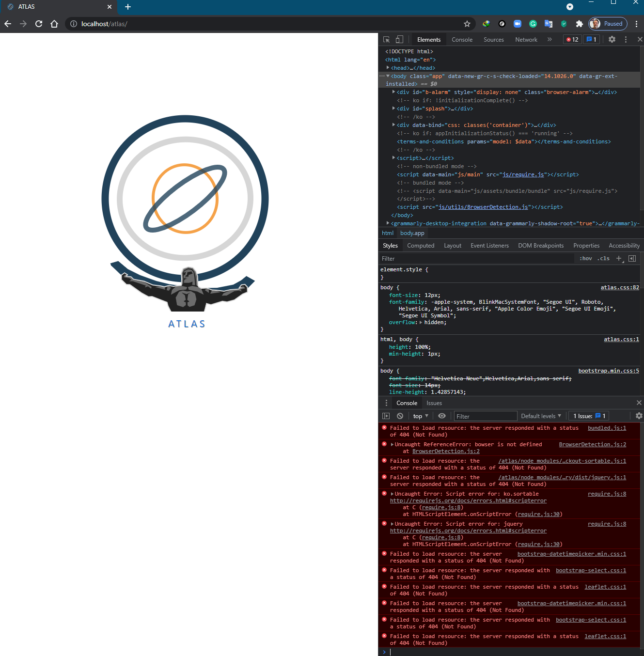
Task: Toggle device toolbar in DevTools
Action: (x=399, y=40)
